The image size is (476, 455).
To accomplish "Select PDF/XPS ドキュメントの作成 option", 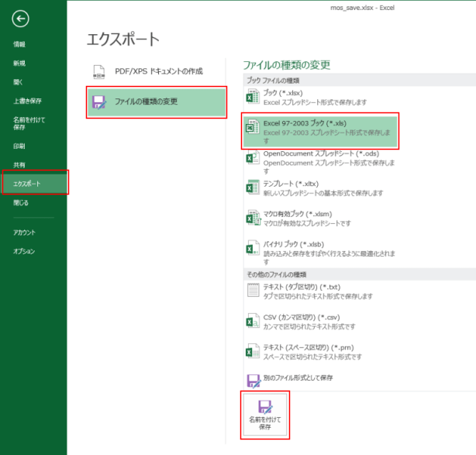I will coord(157,72).
